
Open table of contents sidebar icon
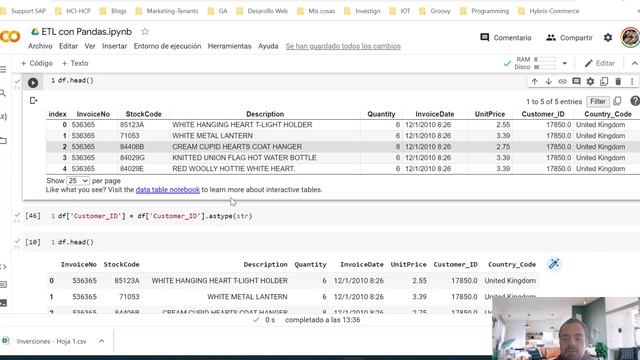point(3,69)
